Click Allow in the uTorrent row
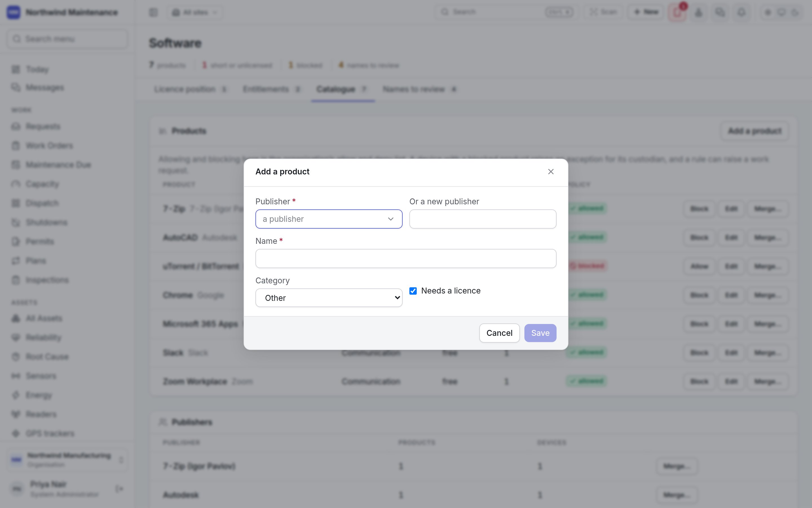Viewport: 812px width, 508px height. click(699, 266)
